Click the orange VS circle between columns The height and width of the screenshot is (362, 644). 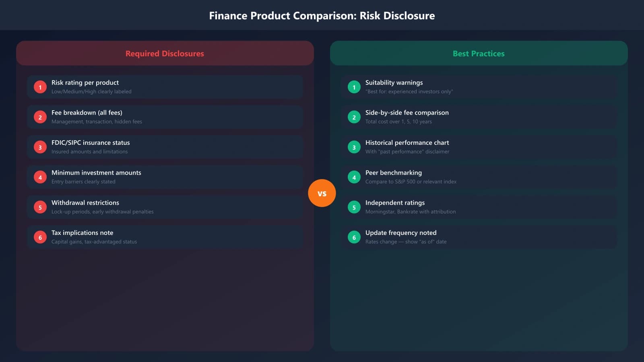[x=322, y=193]
